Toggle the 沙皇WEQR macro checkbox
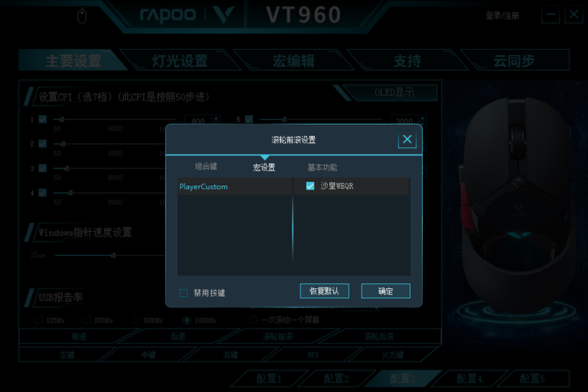The width and height of the screenshot is (588, 392). point(310,186)
